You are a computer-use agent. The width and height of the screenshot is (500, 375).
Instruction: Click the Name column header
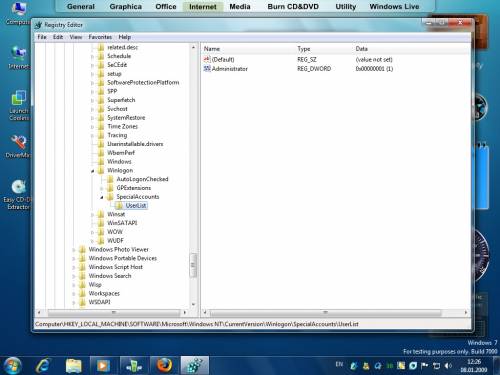point(212,49)
